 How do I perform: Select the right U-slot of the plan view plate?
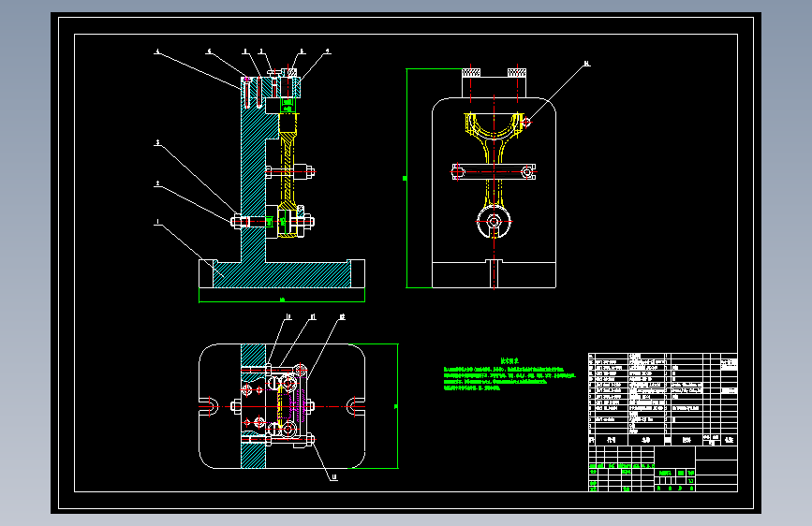point(356,406)
